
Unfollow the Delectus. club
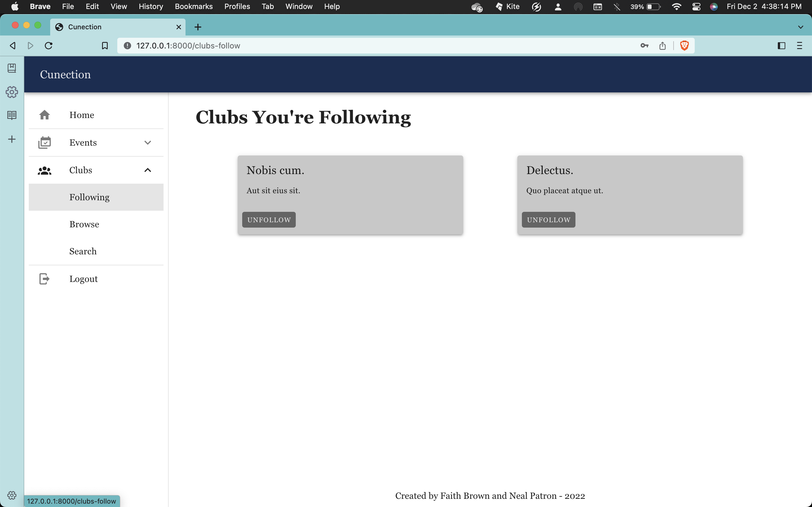coord(548,220)
